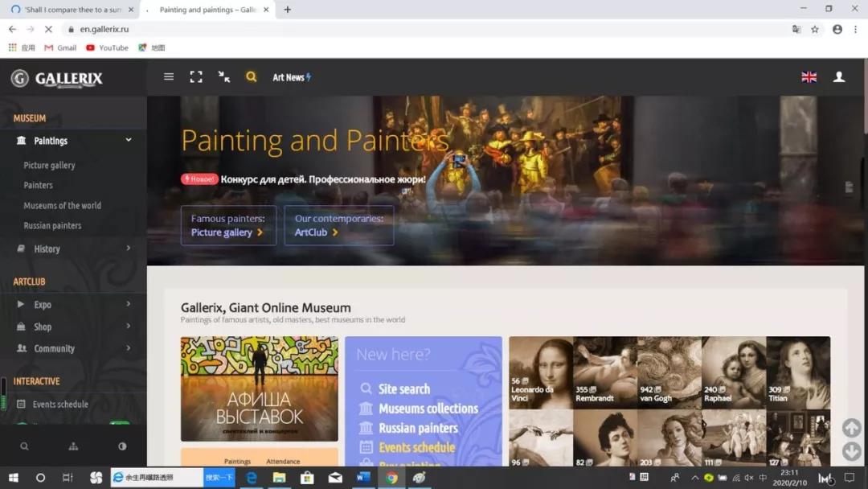Click the scroll-up arrow circle icon
This screenshot has height=489, width=868.
(x=852, y=428)
